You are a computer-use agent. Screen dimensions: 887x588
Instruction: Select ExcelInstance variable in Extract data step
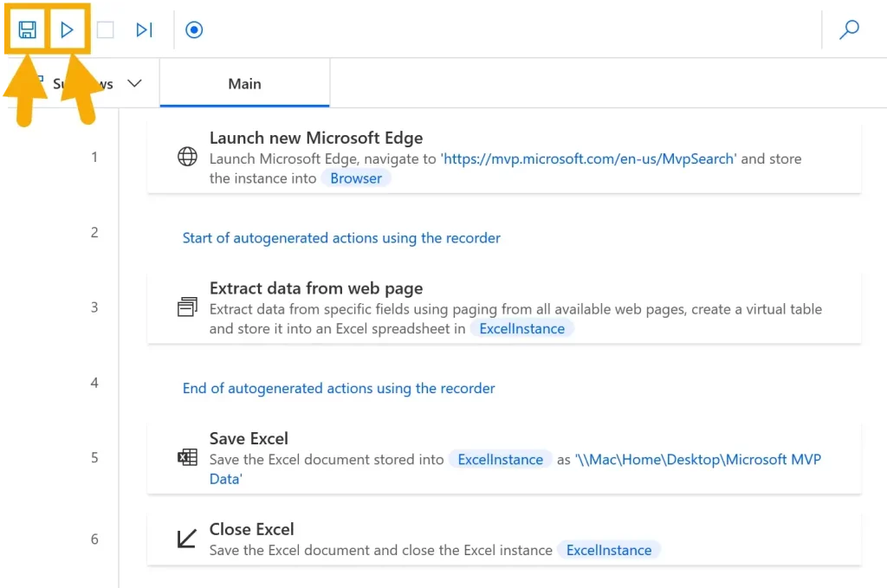click(522, 329)
